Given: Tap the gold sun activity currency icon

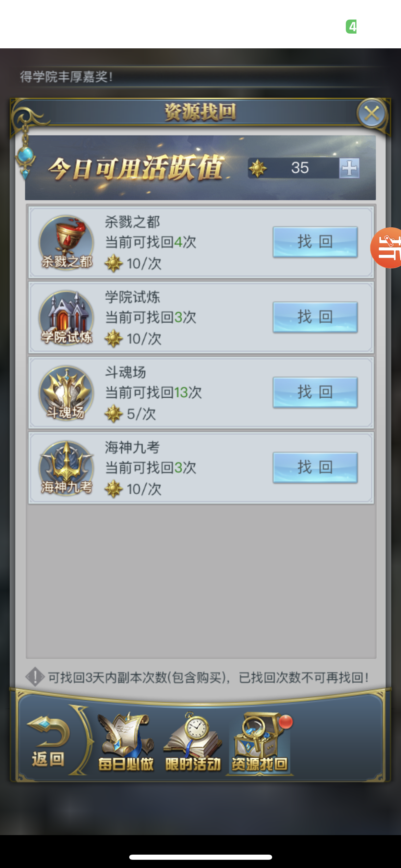Looking at the screenshot, I should tap(258, 168).
